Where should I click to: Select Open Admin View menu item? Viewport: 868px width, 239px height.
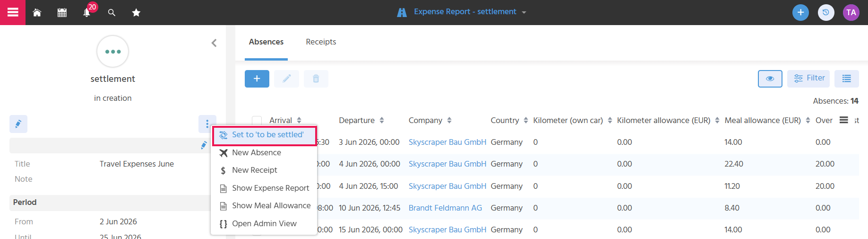tap(264, 224)
